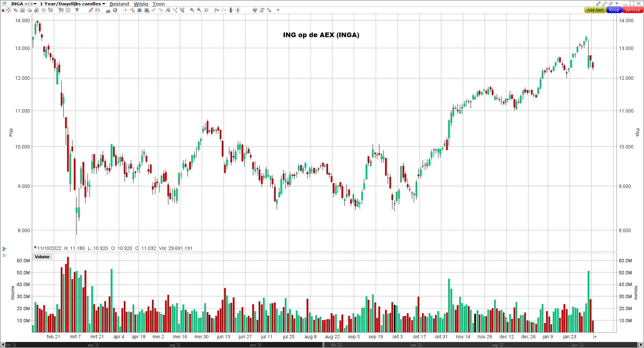Select the crosshair plus tool
644x348 pixels.
[125, 10]
